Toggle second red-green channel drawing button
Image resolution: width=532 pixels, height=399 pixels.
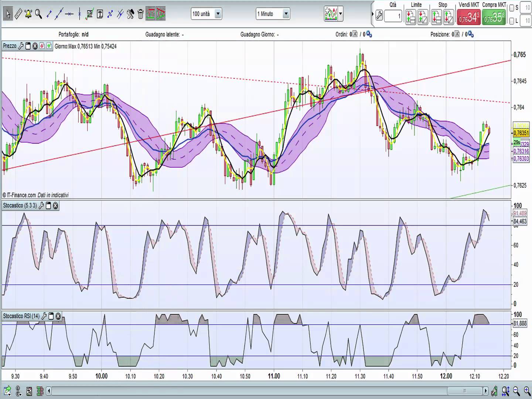[160, 14]
